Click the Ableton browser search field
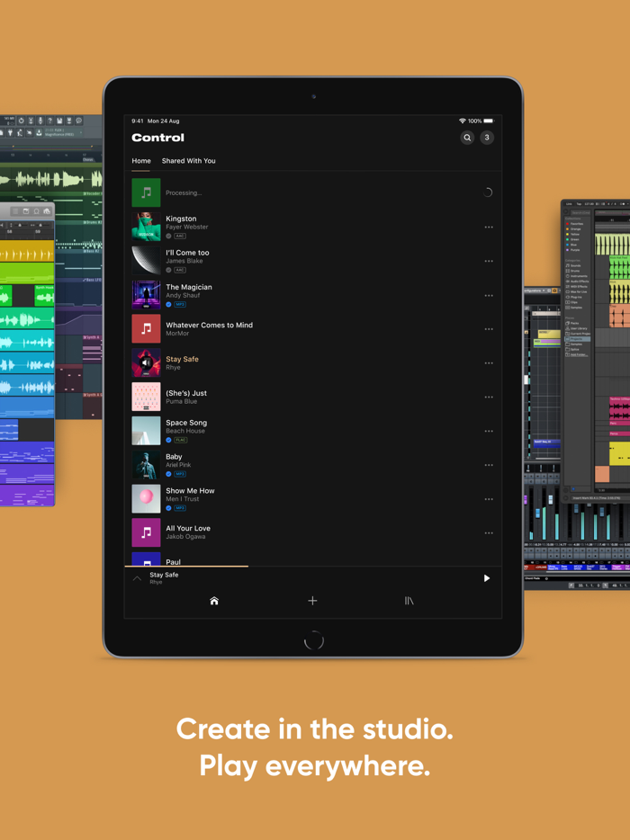 (x=580, y=212)
